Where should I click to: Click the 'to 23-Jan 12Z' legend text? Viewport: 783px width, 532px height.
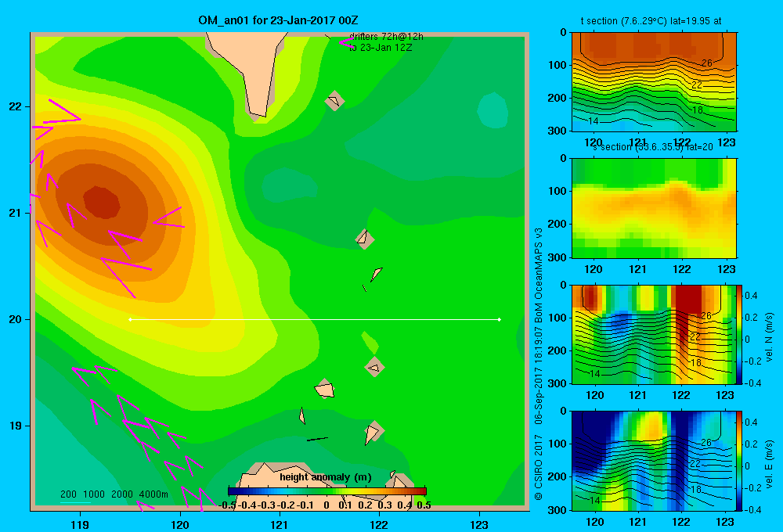coord(381,48)
